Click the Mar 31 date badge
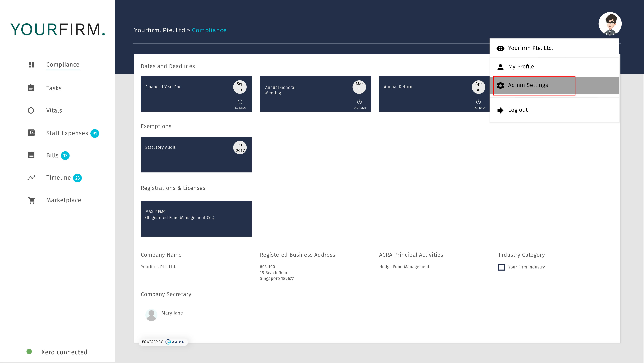Viewport: 644px width, 363px height. point(359,87)
